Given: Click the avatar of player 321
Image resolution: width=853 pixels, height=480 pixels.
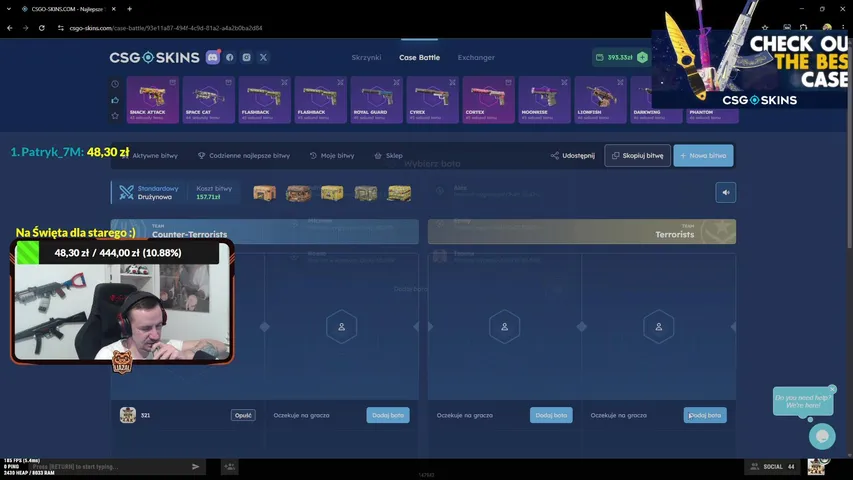Looking at the screenshot, I should pyautogui.click(x=128, y=415).
